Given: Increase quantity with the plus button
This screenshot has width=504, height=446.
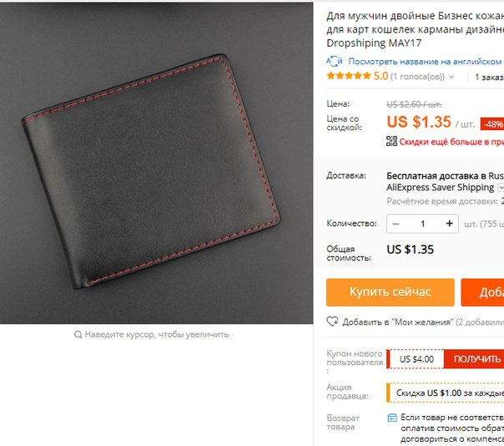Looking at the screenshot, I should click(x=450, y=223).
